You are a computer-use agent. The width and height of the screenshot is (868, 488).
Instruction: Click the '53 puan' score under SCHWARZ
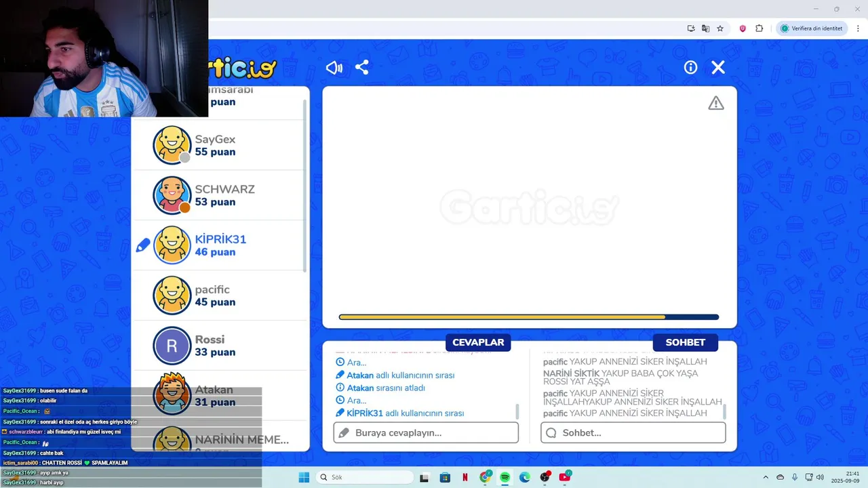pyautogui.click(x=215, y=202)
